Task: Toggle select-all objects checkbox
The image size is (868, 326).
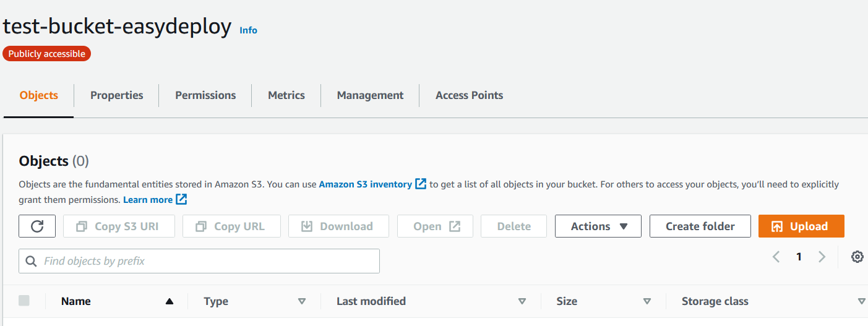Action: click(x=24, y=301)
